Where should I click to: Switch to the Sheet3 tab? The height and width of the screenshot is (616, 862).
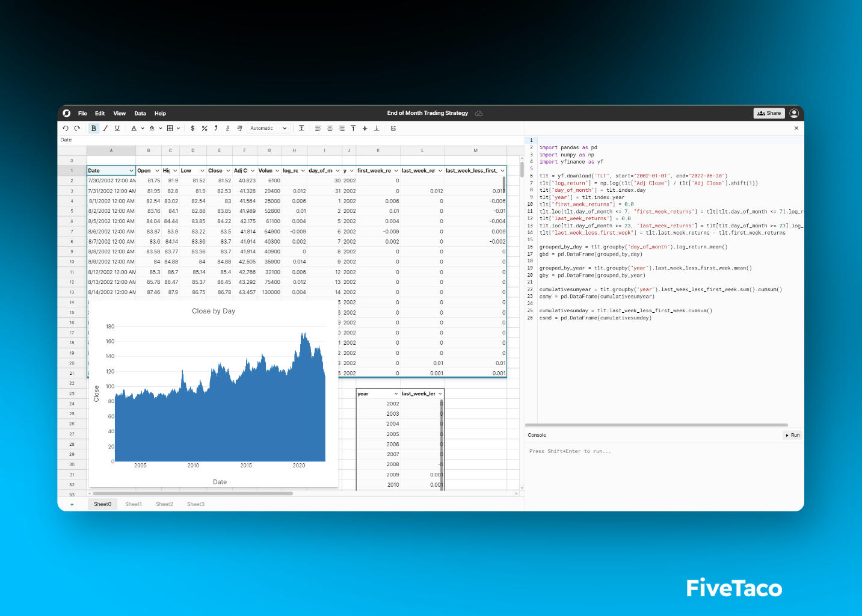click(195, 504)
